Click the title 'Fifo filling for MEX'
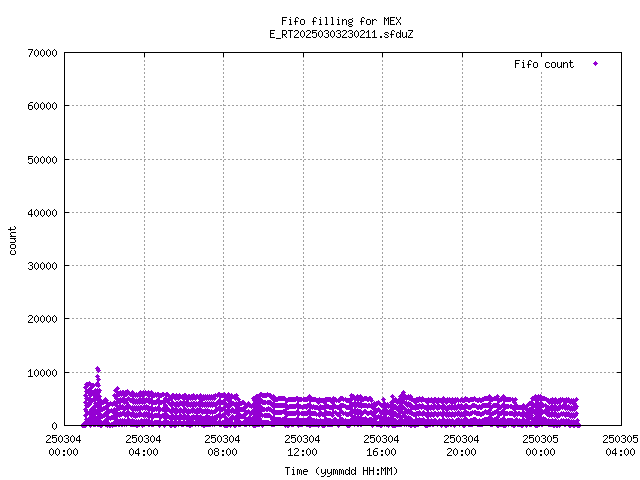This screenshot has width=640, height=480. [x=341, y=21]
